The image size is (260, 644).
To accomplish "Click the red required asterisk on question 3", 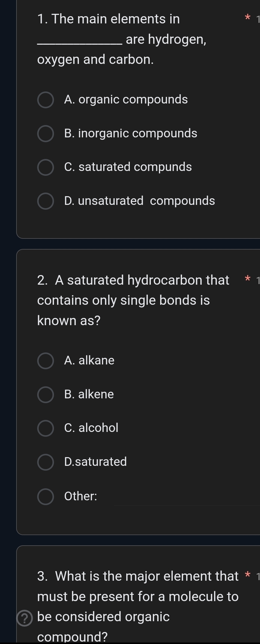I will coord(247,575).
